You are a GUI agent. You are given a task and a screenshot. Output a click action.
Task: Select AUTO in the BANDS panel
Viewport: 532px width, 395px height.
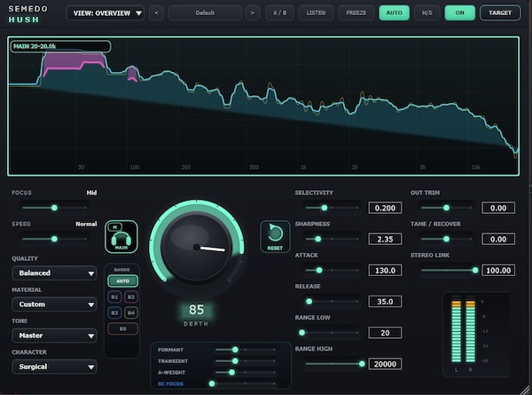point(123,280)
